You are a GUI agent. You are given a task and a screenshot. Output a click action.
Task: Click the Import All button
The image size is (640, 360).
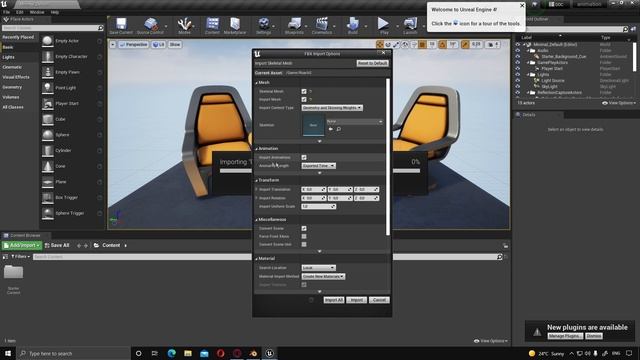(x=333, y=300)
